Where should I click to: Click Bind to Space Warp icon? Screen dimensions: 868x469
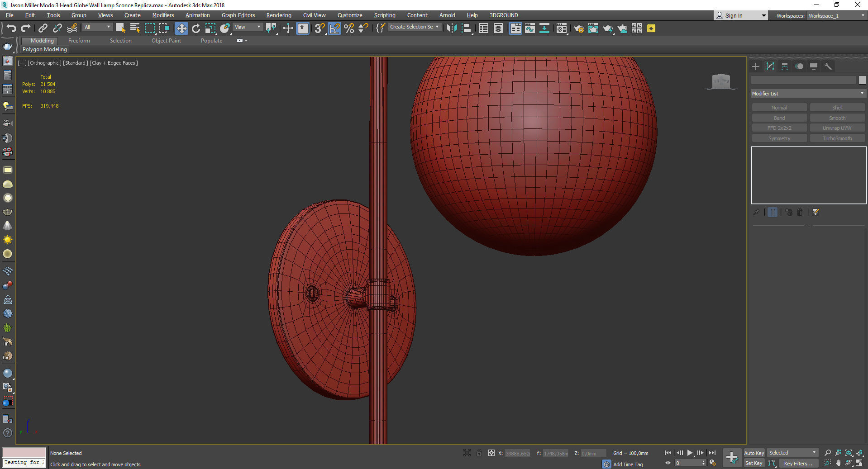pos(72,28)
